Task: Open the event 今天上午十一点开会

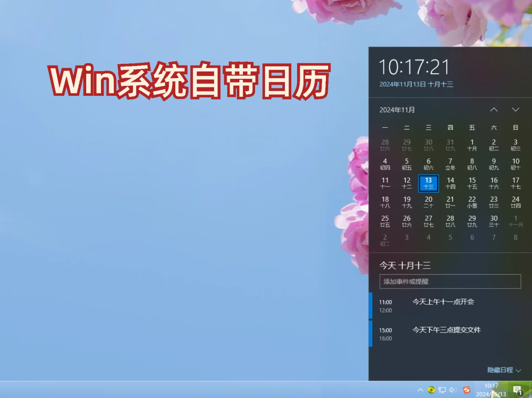Action: [x=444, y=302]
